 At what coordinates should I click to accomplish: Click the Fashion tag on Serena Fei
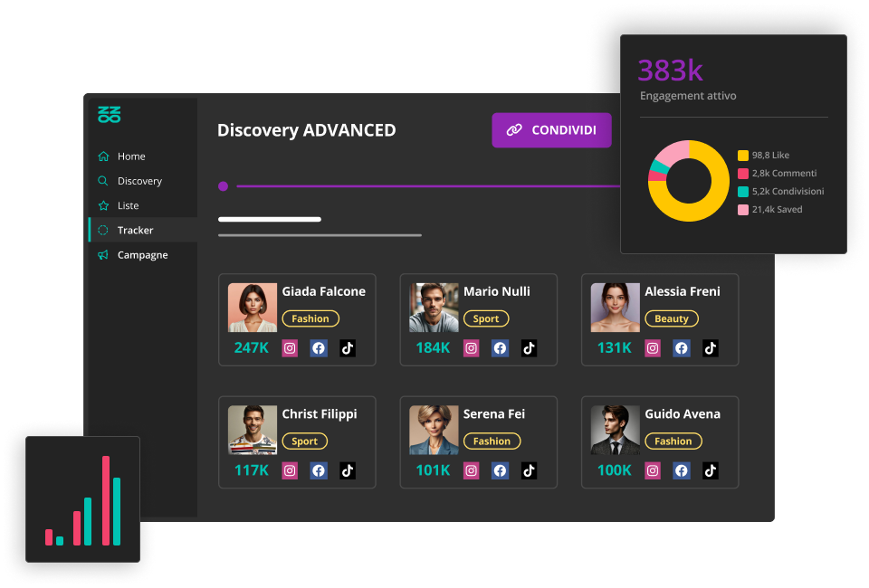pos(492,441)
